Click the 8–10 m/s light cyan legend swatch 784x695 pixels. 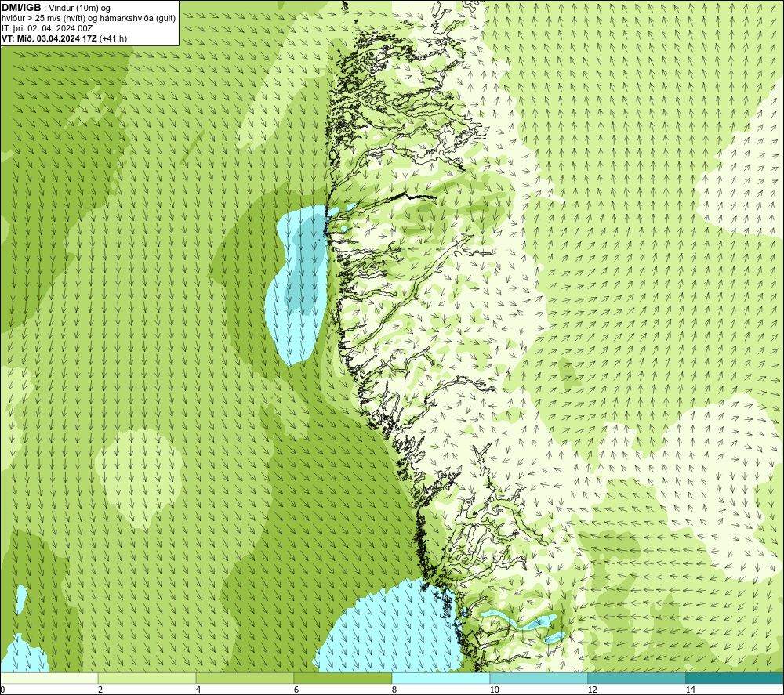pyautogui.click(x=441, y=678)
